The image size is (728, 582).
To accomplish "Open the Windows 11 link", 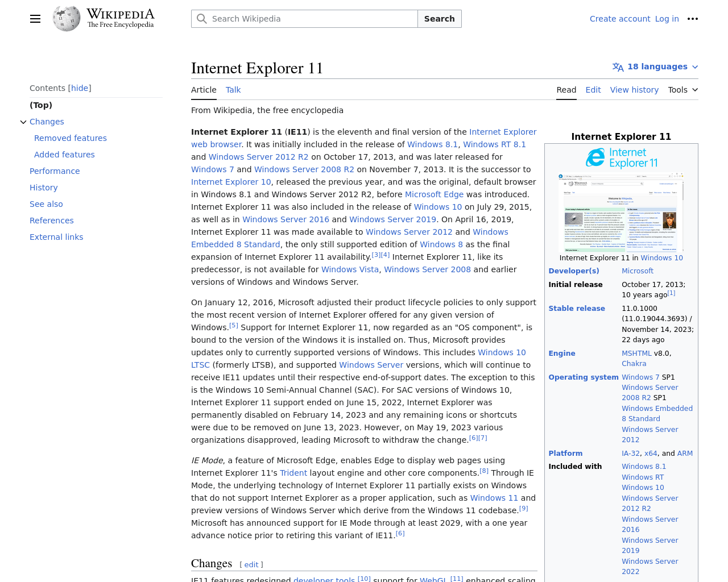I will (494, 498).
